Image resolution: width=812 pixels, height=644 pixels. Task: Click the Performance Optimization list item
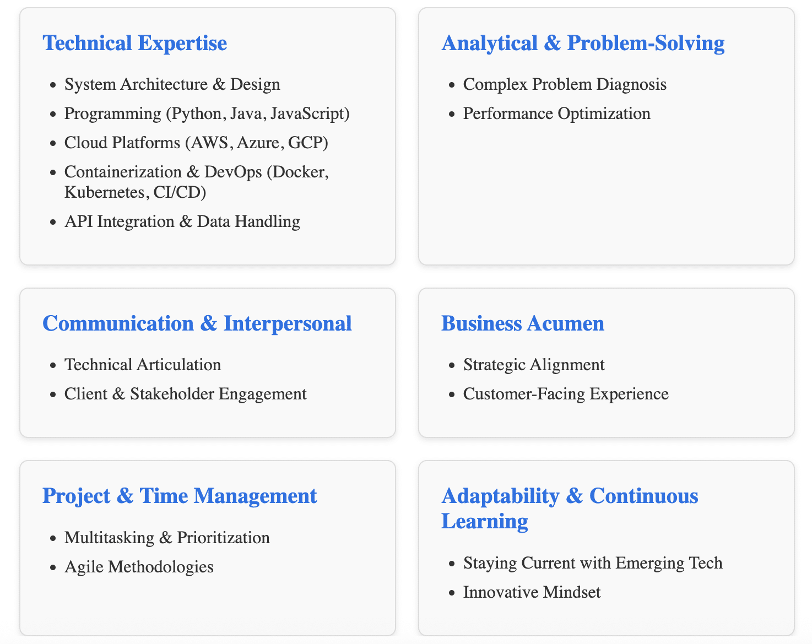coord(556,113)
